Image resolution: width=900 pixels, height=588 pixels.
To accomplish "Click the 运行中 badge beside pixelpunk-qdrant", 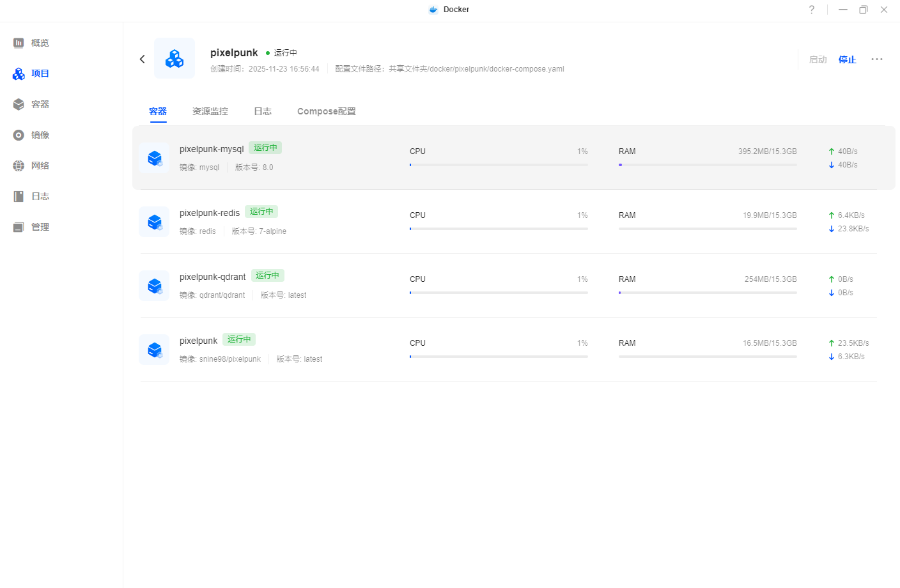I will click(x=267, y=275).
